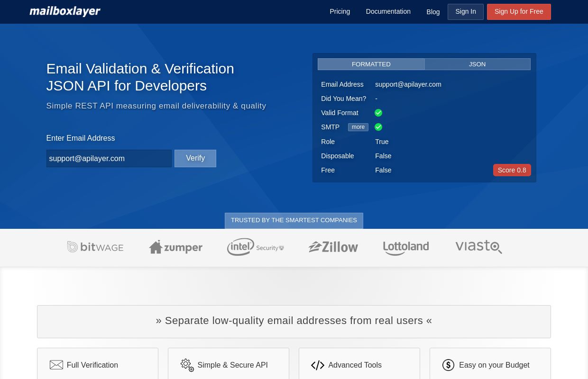Click the Valid Format green checkmark
The image size is (588, 379).
378,113
